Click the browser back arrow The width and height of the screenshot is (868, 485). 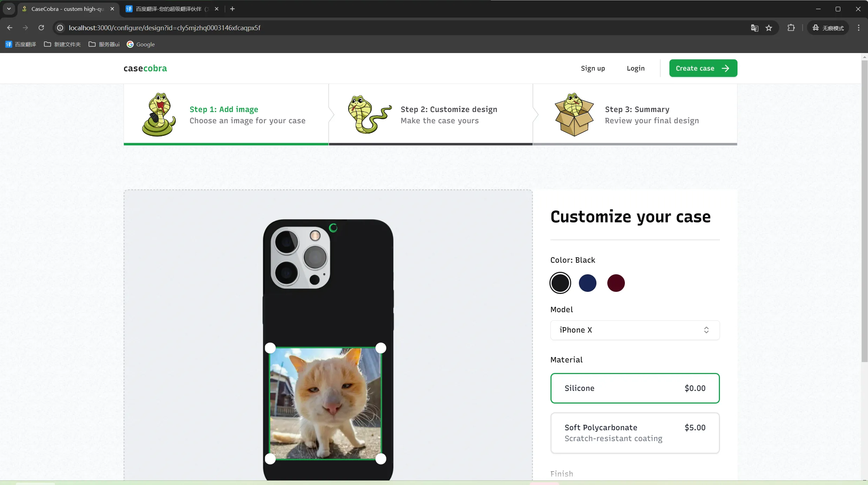tap(9, 28)
